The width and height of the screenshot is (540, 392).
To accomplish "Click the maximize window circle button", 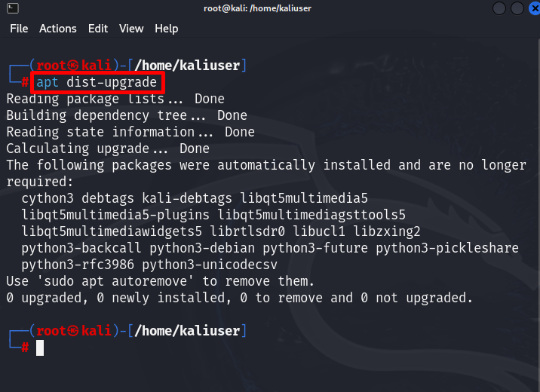I will pyautogui.click(x=517, y=8).
